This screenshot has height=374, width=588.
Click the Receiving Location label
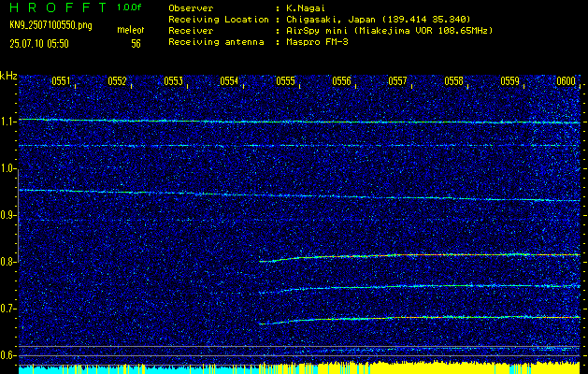coord(218,19)
